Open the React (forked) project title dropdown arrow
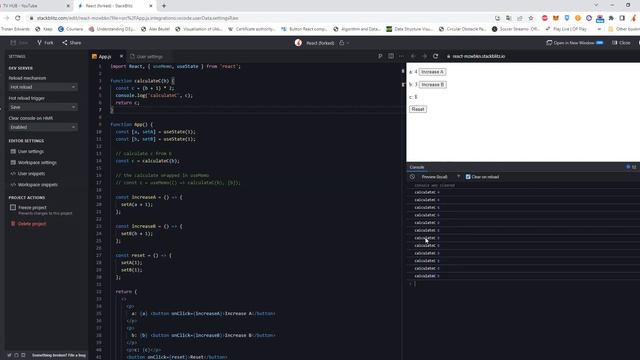 [x=348, y=43]
